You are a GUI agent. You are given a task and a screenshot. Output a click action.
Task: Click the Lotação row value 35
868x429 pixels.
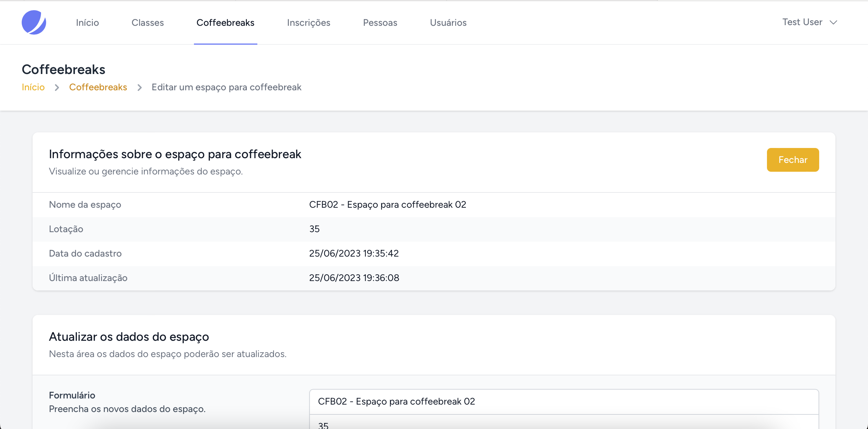tap(314, 229)
